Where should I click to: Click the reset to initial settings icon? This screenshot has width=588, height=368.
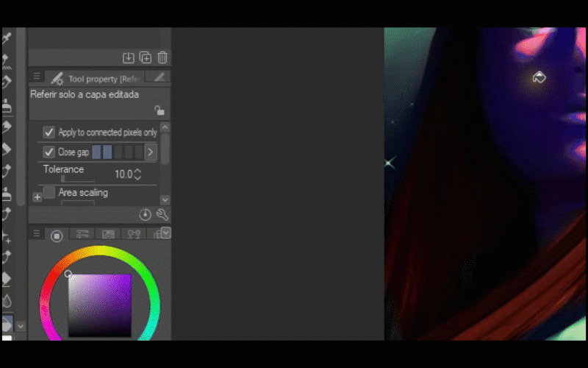point(145,215)
